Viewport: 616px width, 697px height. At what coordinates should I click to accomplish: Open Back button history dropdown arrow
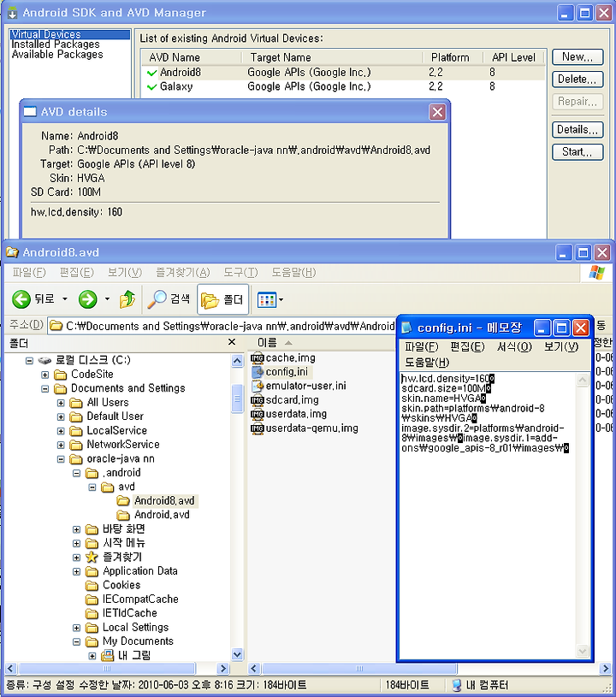point(65,298)
